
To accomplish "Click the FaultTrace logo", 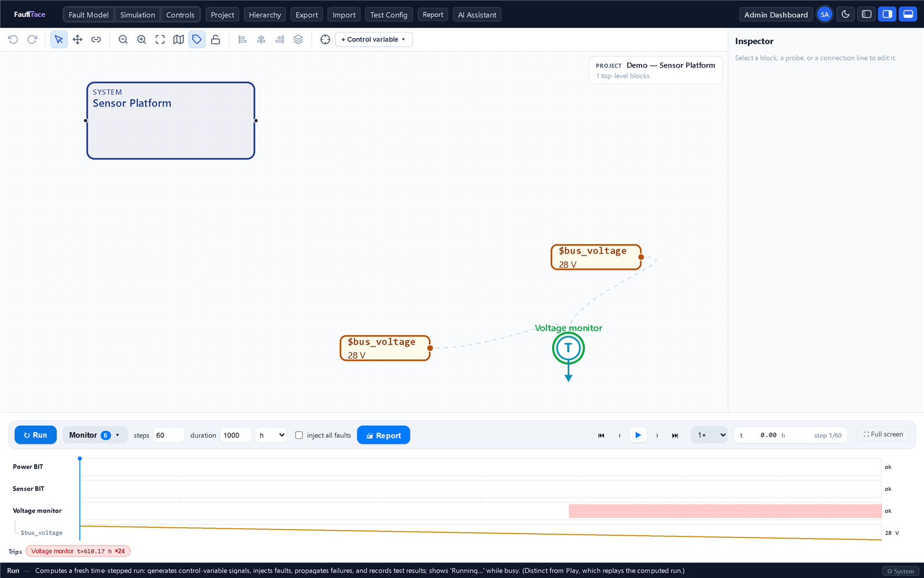I will pyautogui.click(x=29, y=14).
